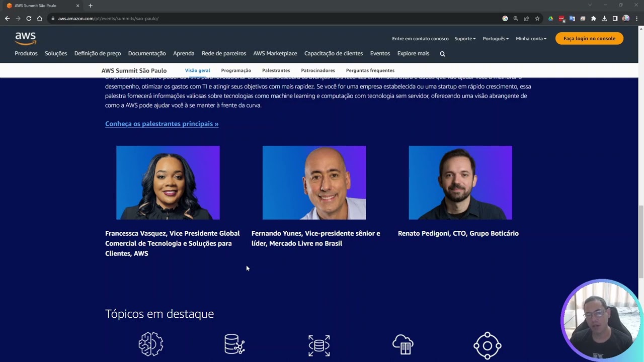The height and width of the screenshot is (362, 644).
Task: Expand the Português language dropdown
Action: click(x=496, y=39)
